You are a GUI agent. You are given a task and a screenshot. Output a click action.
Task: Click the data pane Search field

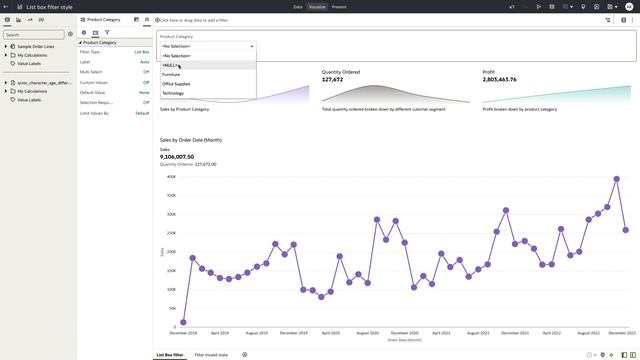(x=34, y=35)
